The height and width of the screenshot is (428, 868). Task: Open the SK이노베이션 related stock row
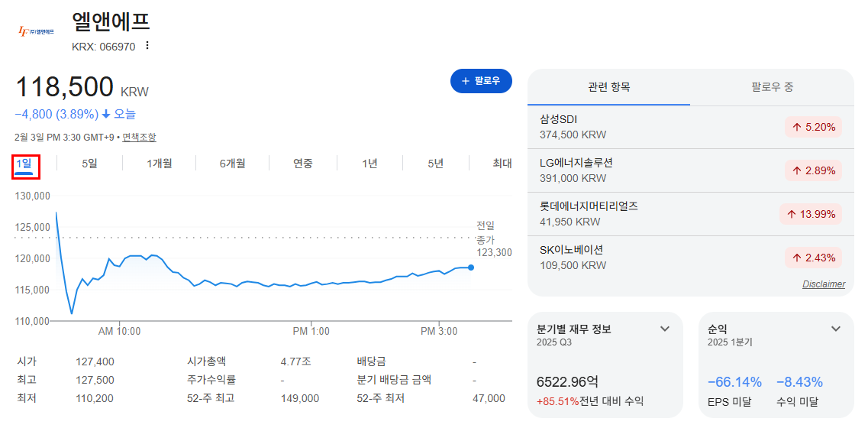pos(691,258)
